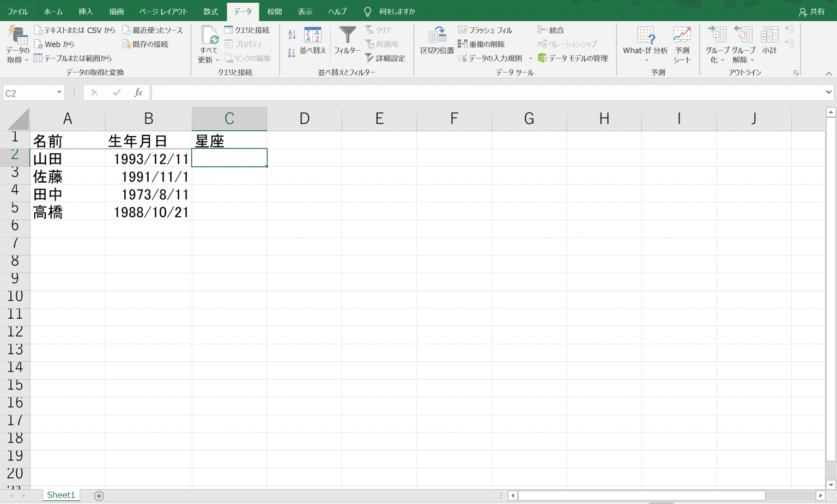Select the Sheet1 sheet tab
The image size is (837, 504).
point(61,495)
